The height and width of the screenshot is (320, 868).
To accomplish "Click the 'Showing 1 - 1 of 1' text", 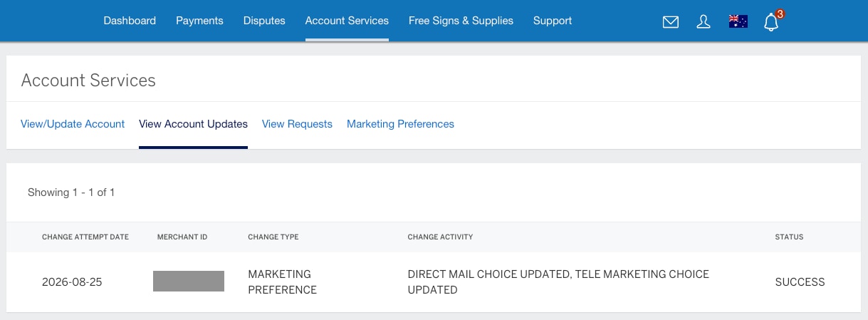I will (71, 192).
